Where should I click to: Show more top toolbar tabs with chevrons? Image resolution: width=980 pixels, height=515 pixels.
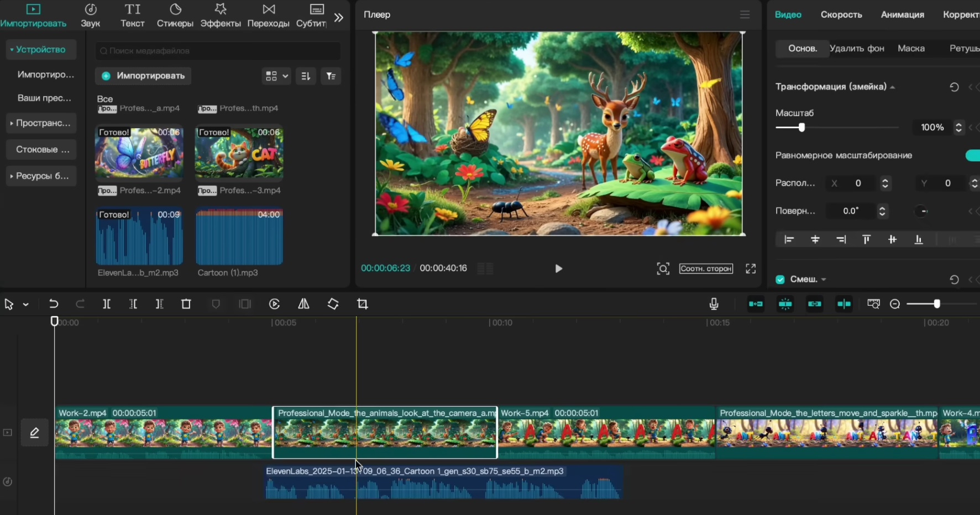coord(339,18)
